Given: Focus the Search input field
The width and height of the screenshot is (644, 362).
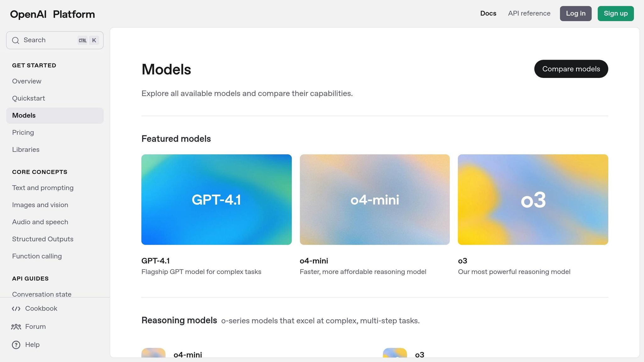Looking at the screenshot, I should tap(55, 40).
